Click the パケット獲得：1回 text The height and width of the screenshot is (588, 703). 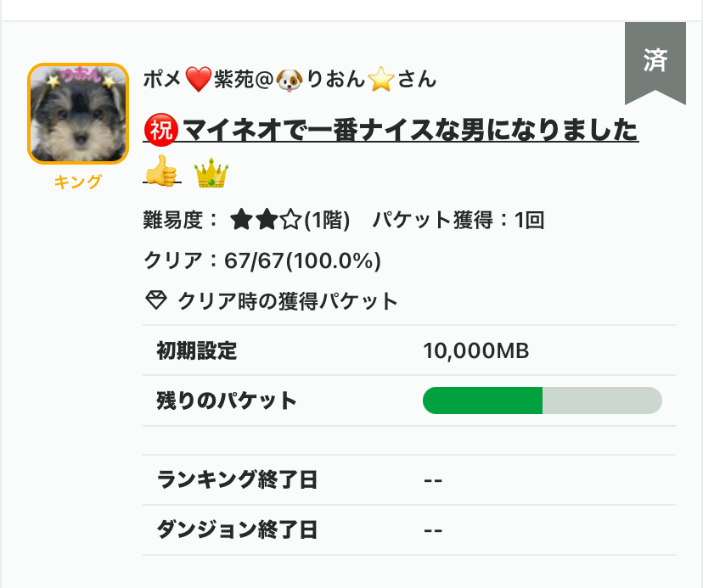click(x=458, y=221)
